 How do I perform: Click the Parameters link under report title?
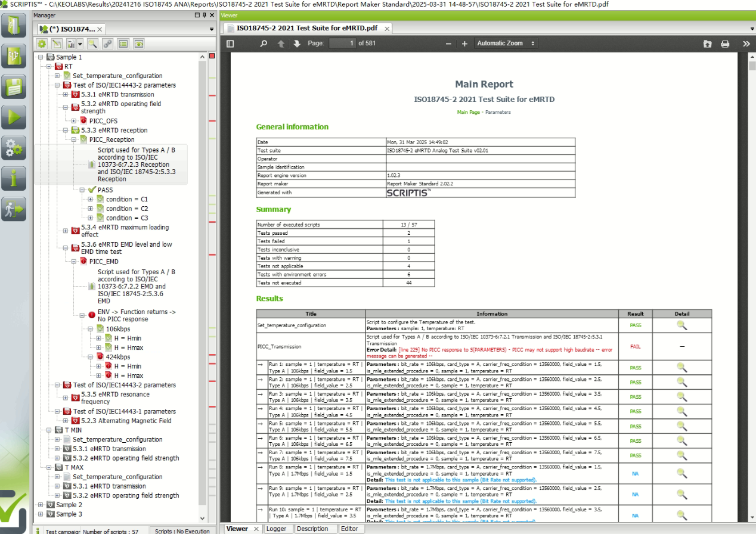[498, 112]
